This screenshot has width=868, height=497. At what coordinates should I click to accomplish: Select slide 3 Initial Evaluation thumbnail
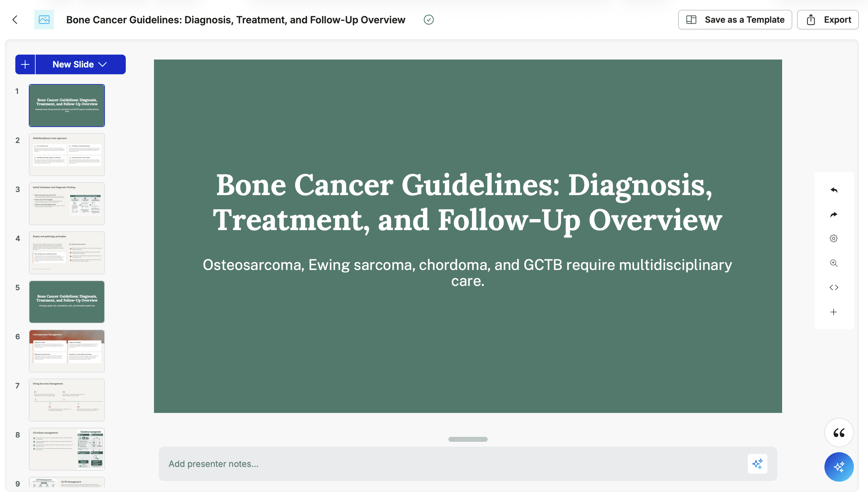(67, 204)
